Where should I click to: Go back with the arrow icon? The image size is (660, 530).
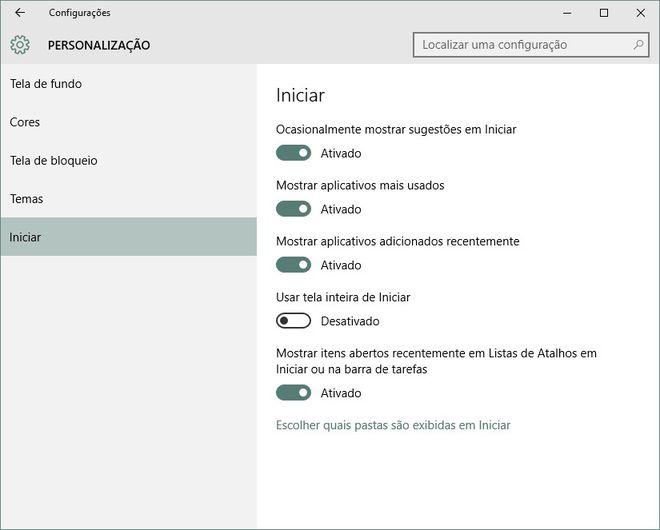point(20,13)
